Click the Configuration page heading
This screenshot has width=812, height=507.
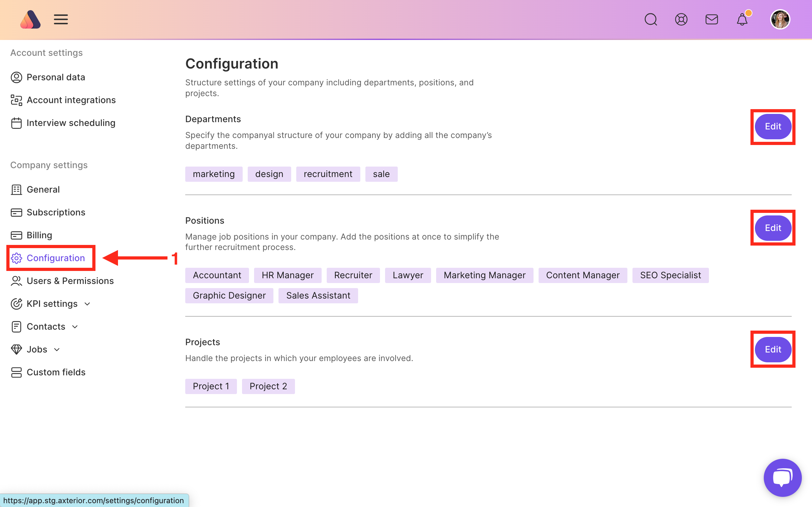(x=232, y=64)
